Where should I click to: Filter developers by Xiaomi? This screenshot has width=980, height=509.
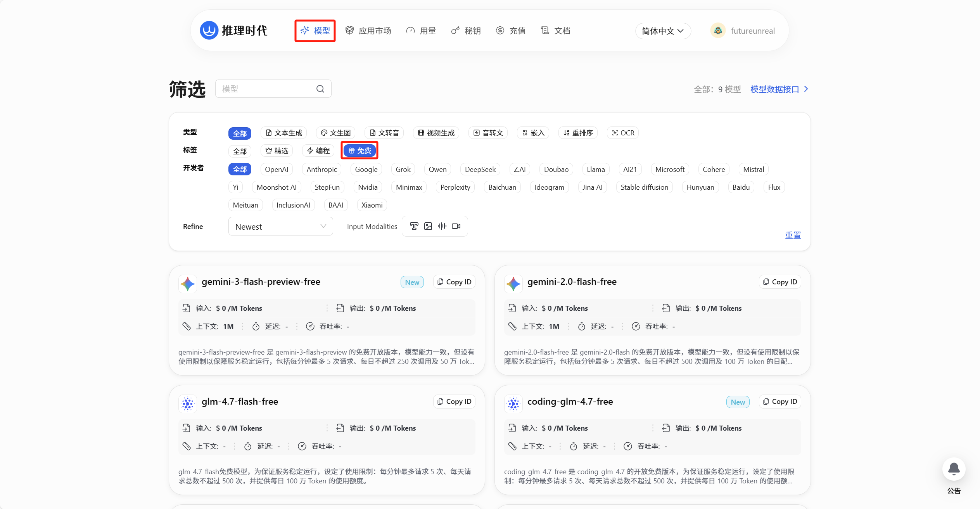pos(372,205)
